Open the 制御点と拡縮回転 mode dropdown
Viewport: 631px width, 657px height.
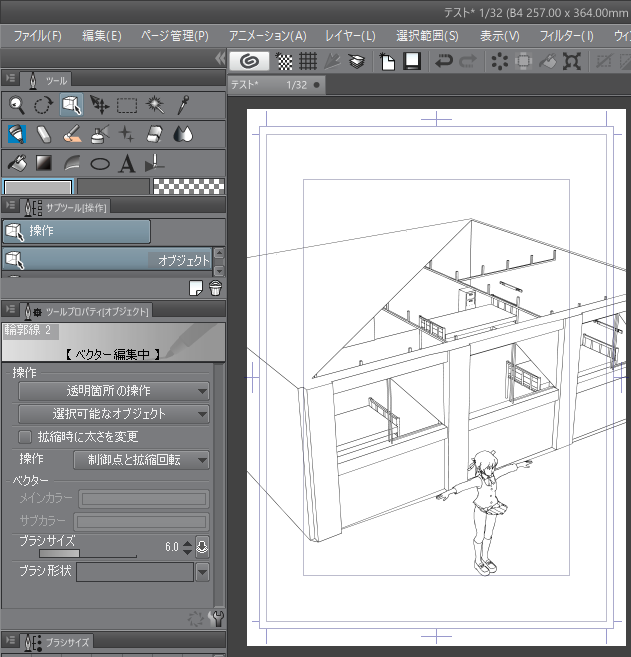click(x=142, y=460)
